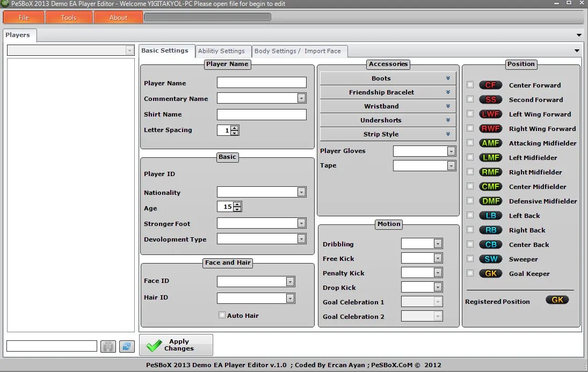Check the Left Wing Forward box

tap(470, 114)
